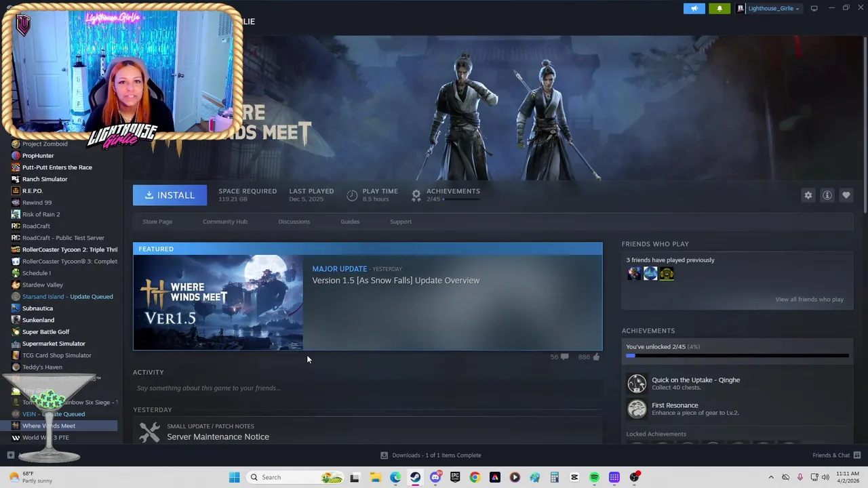
Task: Switch to Big Picture mode icon
Action: coord(814,8)
